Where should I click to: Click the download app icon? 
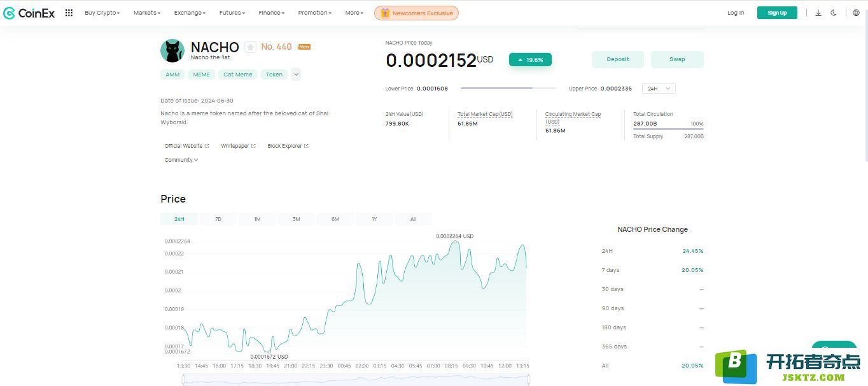[818, 13]
